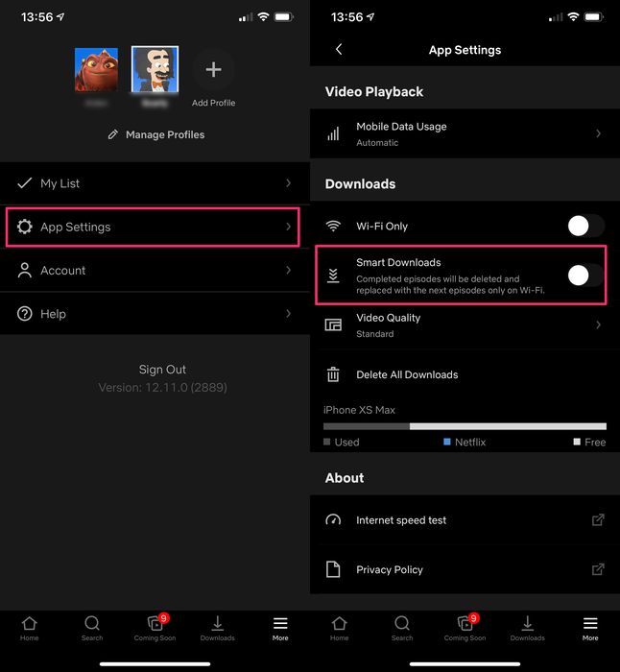Tap the pencil icon beside Manage Profiles

[112, 134]
